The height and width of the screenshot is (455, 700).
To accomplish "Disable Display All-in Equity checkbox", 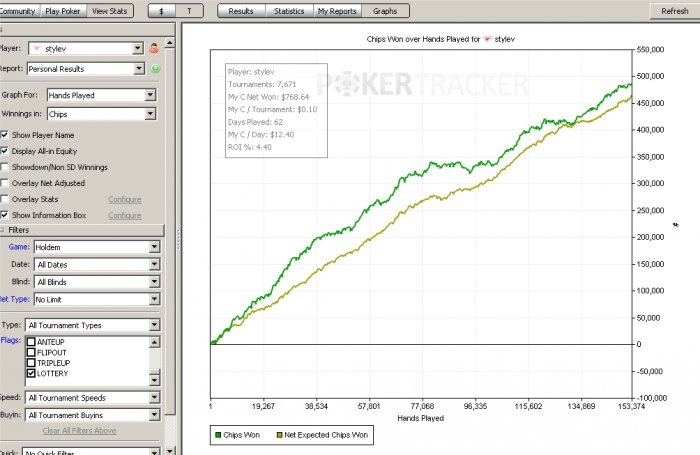I will tap(4, 151).
